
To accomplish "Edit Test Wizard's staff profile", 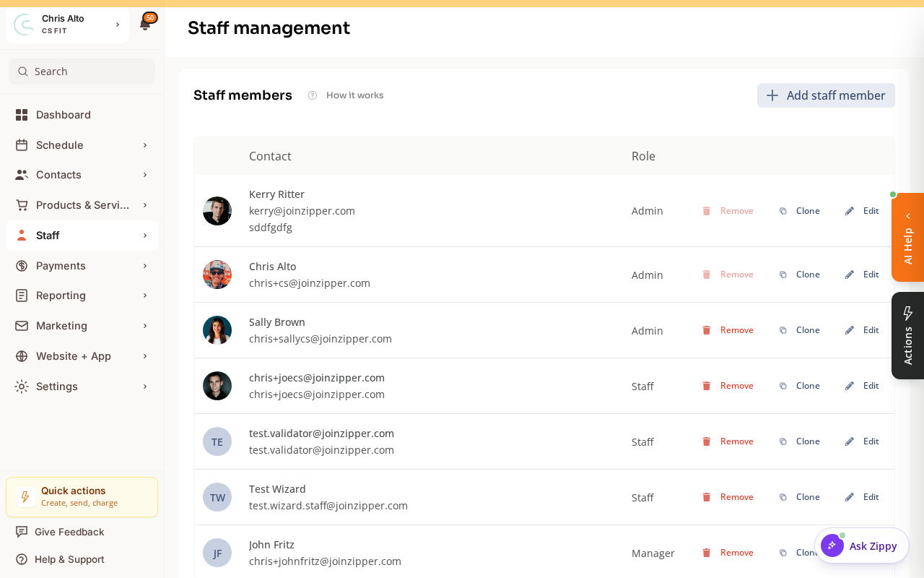I will [861, 497].
